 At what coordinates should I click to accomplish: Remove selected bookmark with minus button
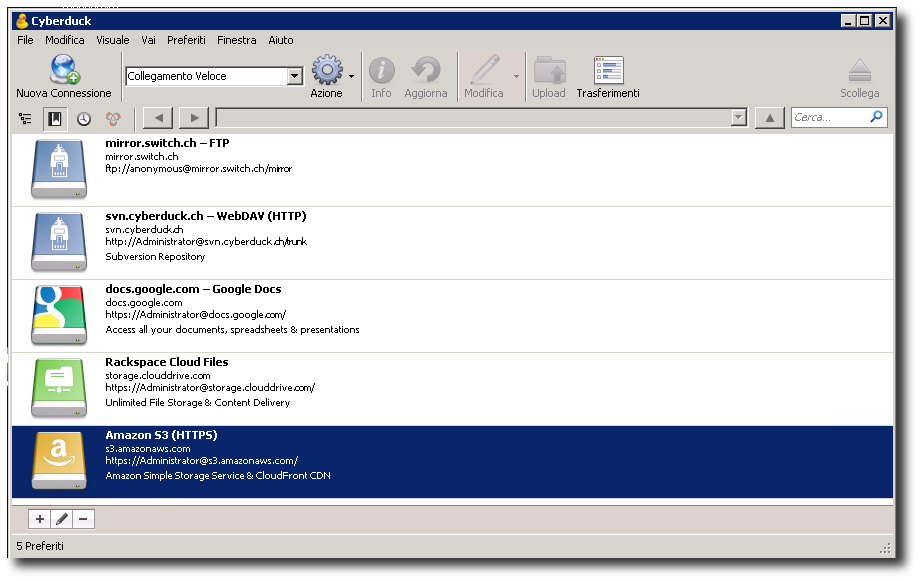[x=83, y=519]
